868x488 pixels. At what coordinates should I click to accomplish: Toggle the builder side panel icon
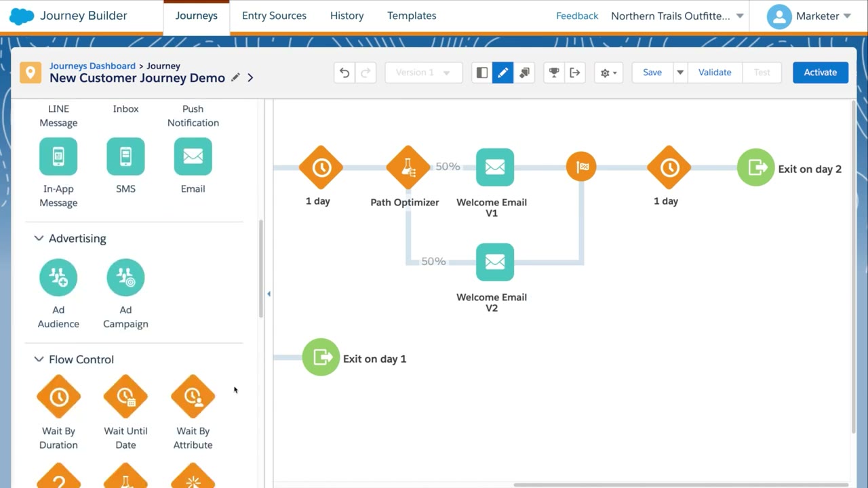click(482, 73)
